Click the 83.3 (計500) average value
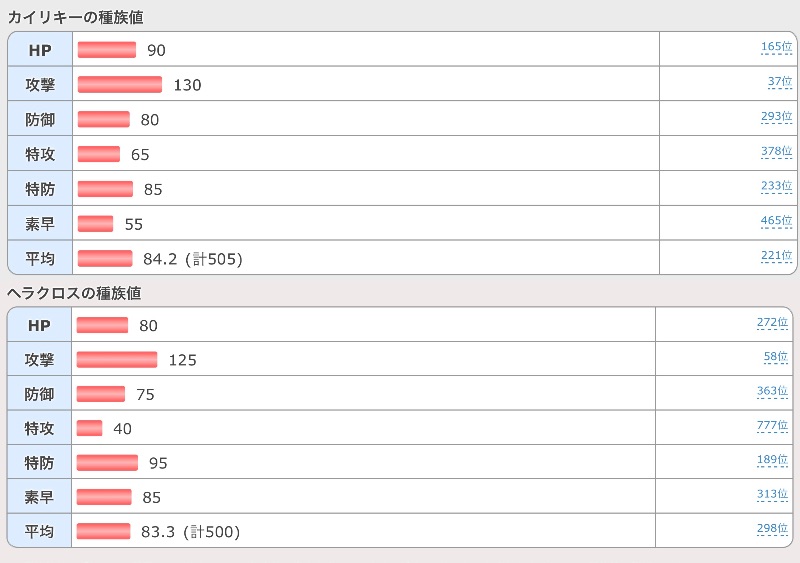This screenshot has height=563, width=800. click(191, 533)
